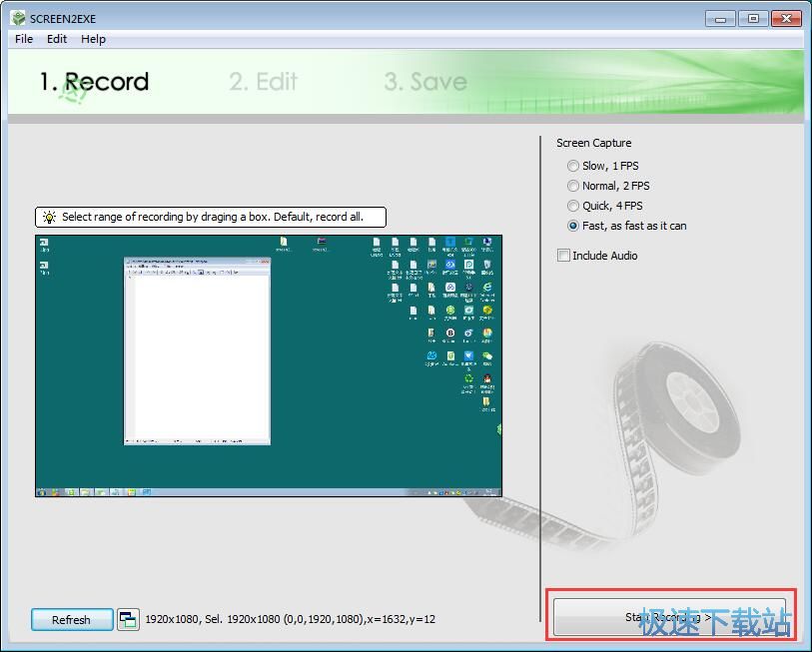Choose Normal, 2 FPS capture speed
This screenshot has height=652, width=812.
pyautogui.click(x=573, y=186)
